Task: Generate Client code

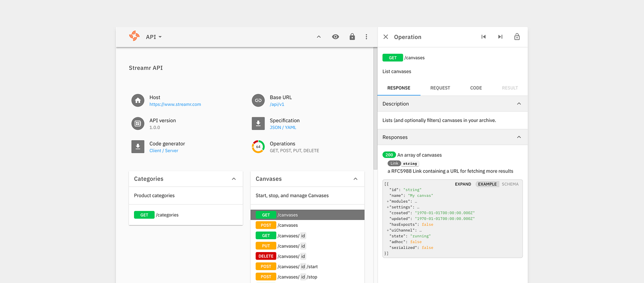Action: [x=155, y=151]
